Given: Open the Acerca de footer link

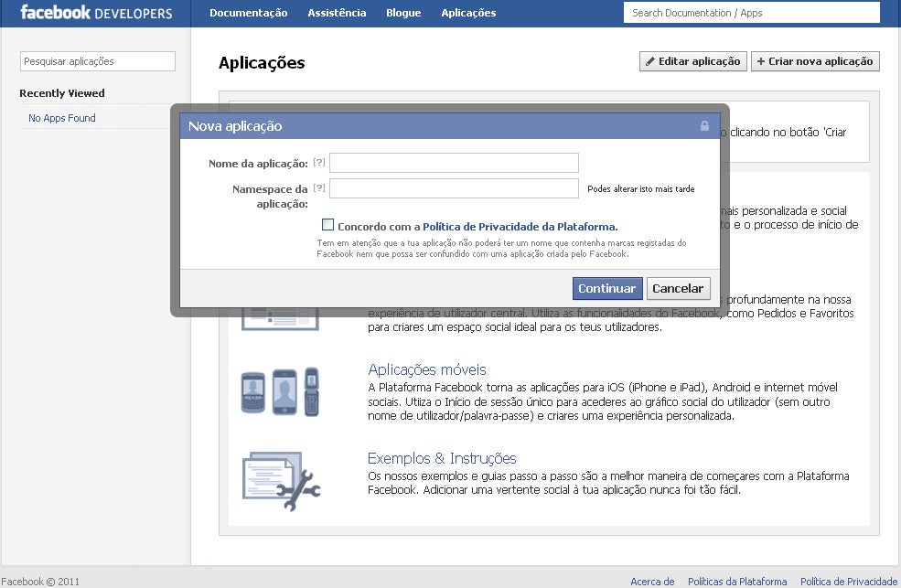Looking at the screenshot, I should [651, 582].
